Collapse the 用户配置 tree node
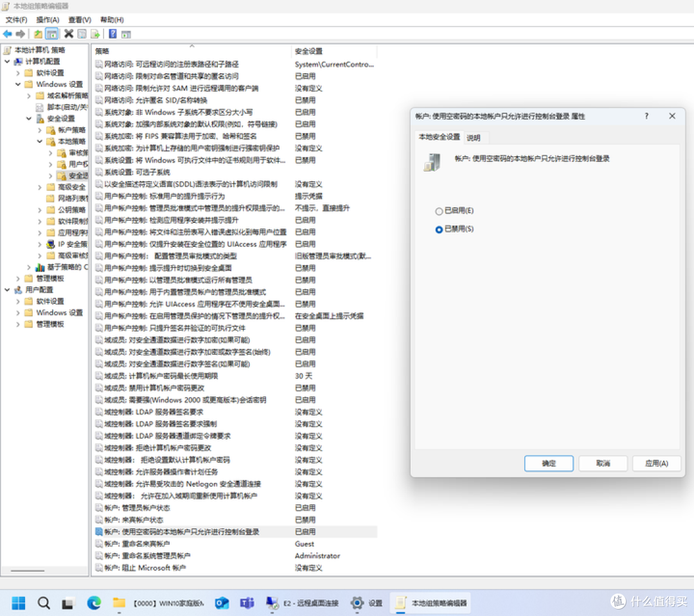The width and height of the screenshot is (694, 616). (x=7, y=290)
